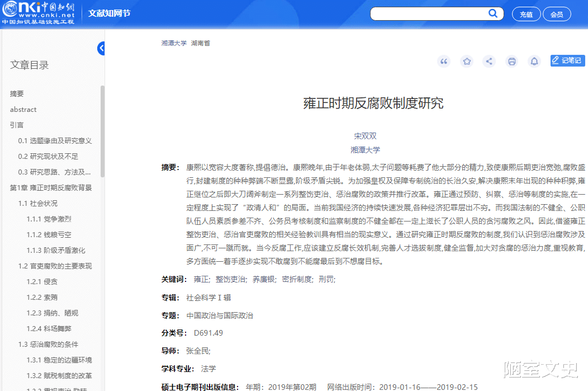This screenshot has height=391, width=588.
Task: Focus the header search input field
Action: click(429, 13)
